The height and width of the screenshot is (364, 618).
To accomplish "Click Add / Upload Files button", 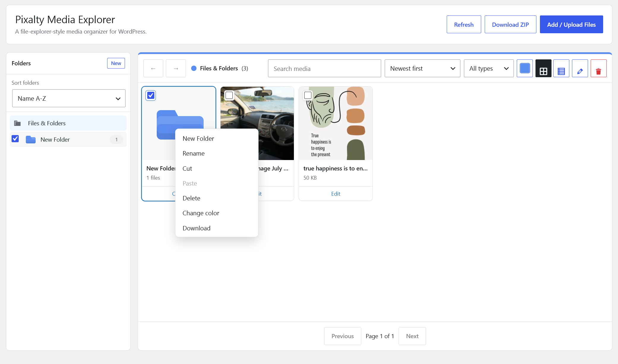I will 571,24.
